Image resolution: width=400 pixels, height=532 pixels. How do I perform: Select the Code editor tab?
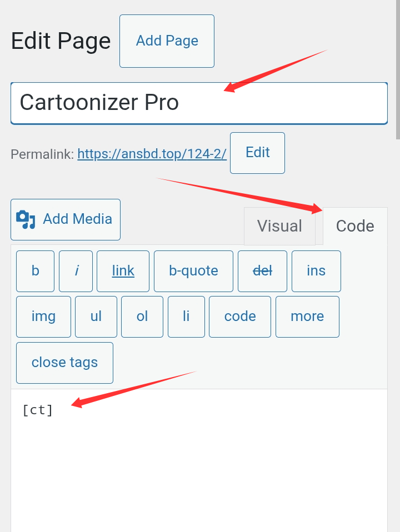[x=355, y=226]
